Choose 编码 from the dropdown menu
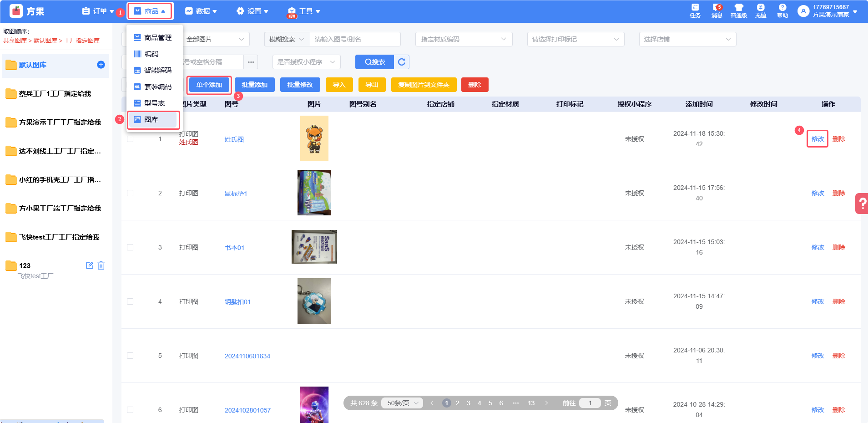 (x=154, y=54)
